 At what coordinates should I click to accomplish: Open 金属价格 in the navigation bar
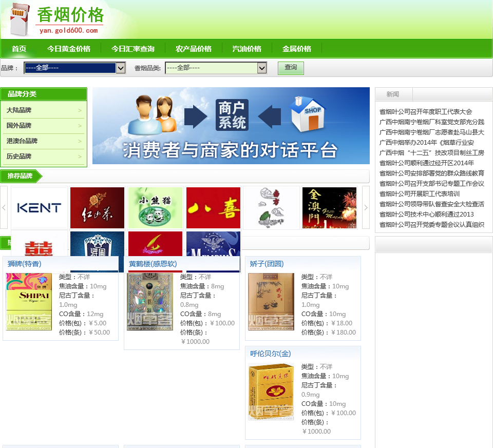[x=296, y=49]
